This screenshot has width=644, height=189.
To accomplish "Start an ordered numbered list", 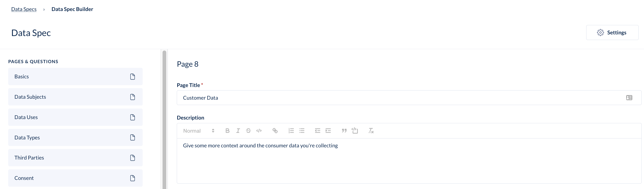I will coord(291,131).
